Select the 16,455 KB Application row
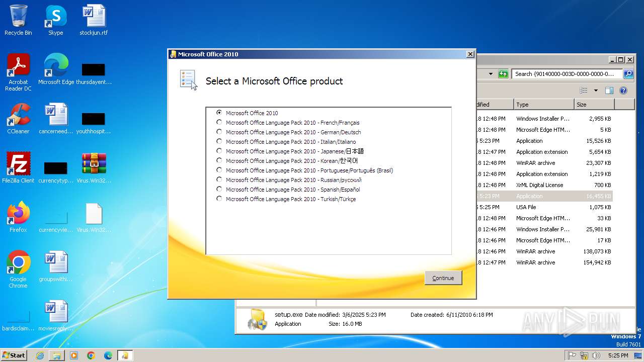Screen dimensions: 644x362 click(544, 196)
